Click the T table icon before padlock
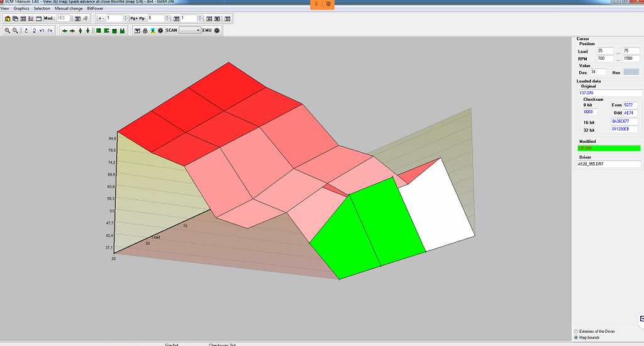The height and width of the screenshot is (346, 644). (x=137, y=31)
